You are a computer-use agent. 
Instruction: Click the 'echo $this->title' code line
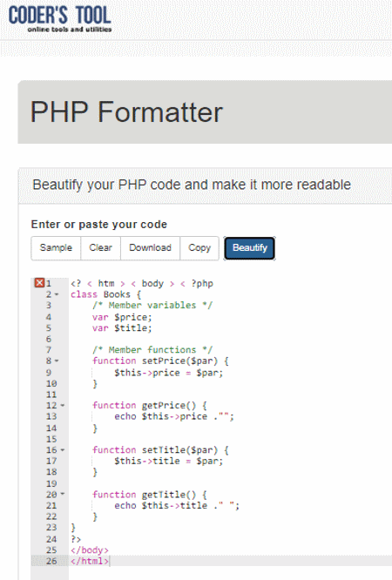[177, 505]
